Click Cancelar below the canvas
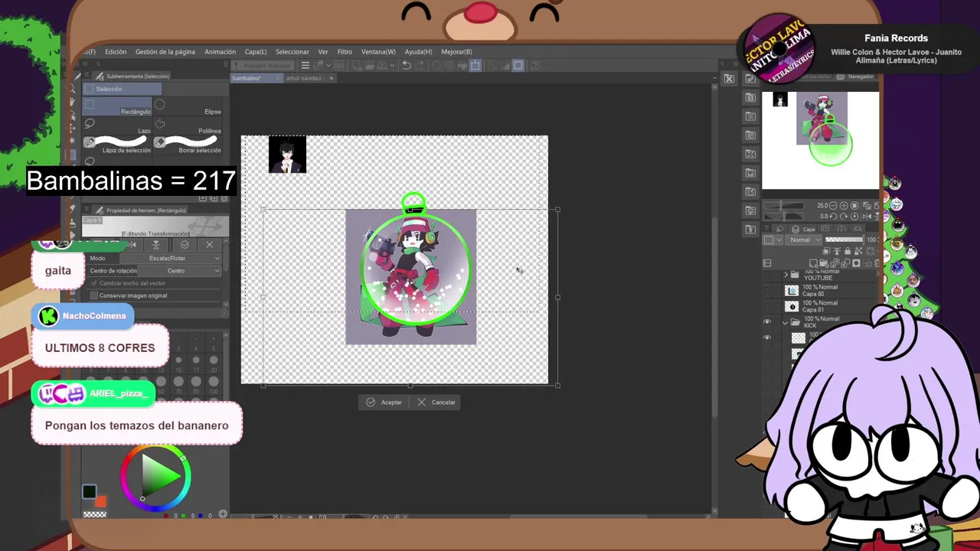 [436, 402]
